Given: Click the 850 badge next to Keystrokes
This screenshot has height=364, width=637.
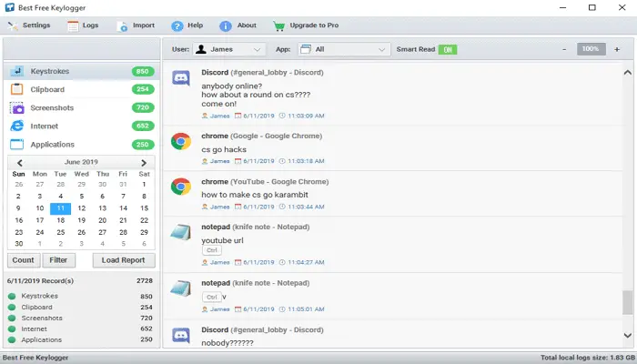Looking at the screenshot, I should (x=143, y=71).
